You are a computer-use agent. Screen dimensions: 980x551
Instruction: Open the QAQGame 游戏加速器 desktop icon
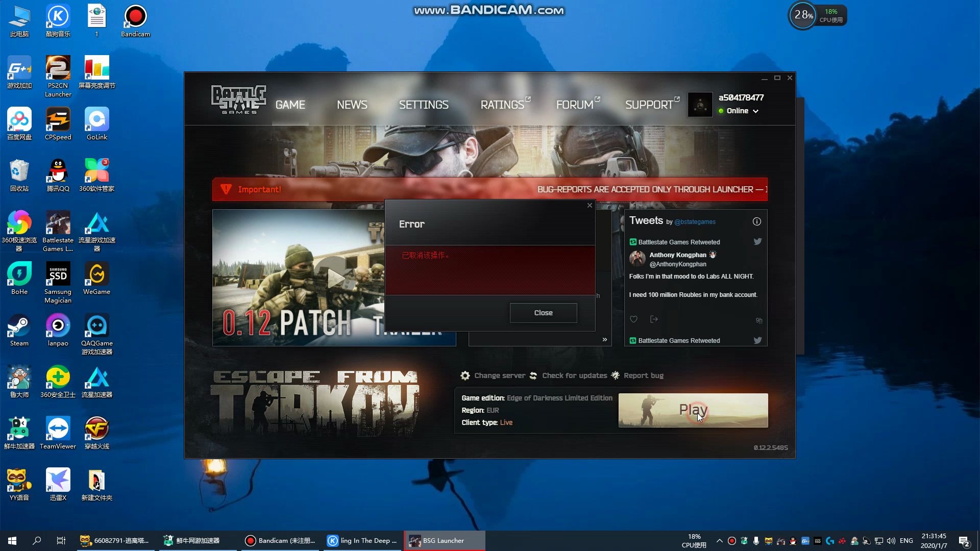coord(96,335)
